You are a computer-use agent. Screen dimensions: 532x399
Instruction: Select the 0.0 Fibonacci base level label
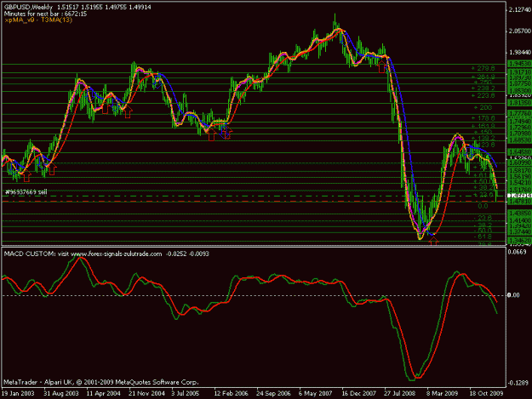click(483, 206)
